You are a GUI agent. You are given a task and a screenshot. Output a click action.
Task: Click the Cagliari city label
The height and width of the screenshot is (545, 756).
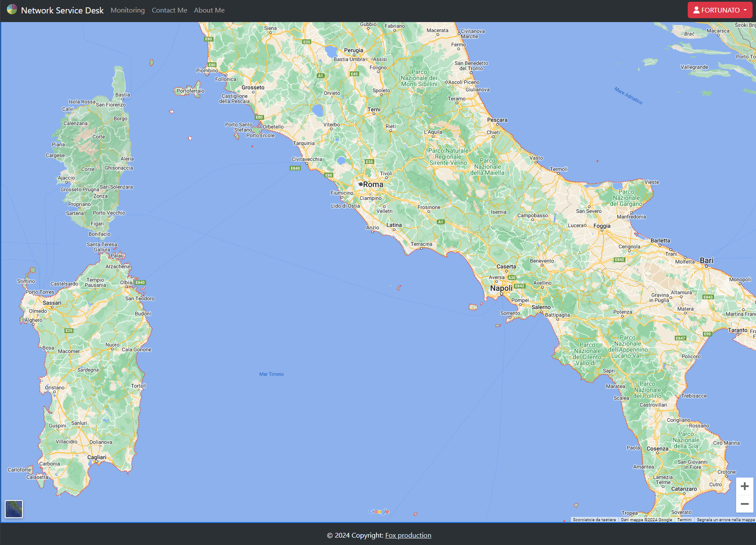point(96,457)
